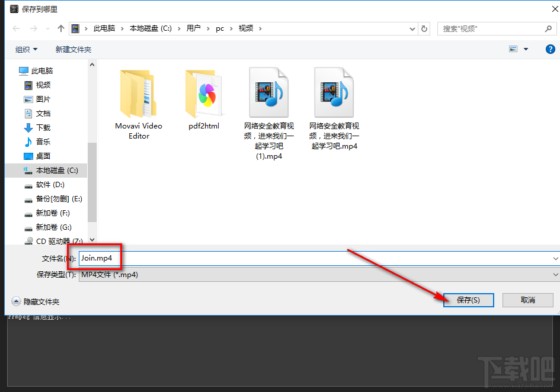Select 软件 (D:) drive in tree
This screenshot has height=392, width=560.
pos(44,185)
